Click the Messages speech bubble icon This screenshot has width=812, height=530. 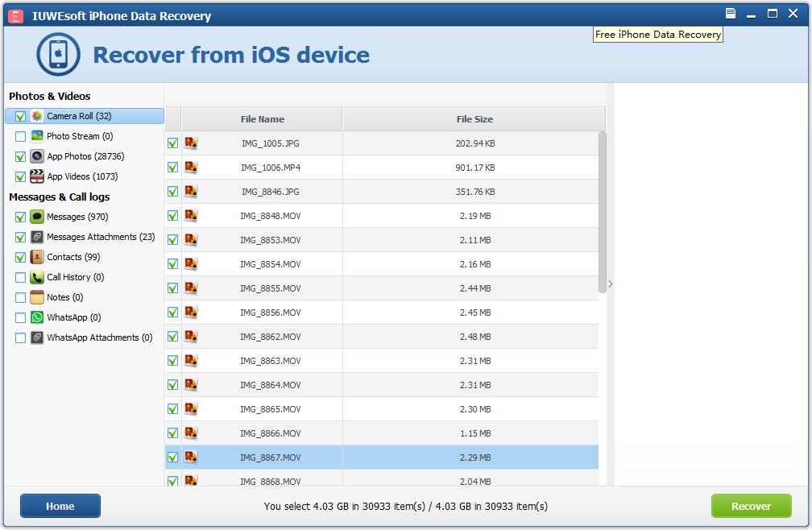click(x=37, y=217)
